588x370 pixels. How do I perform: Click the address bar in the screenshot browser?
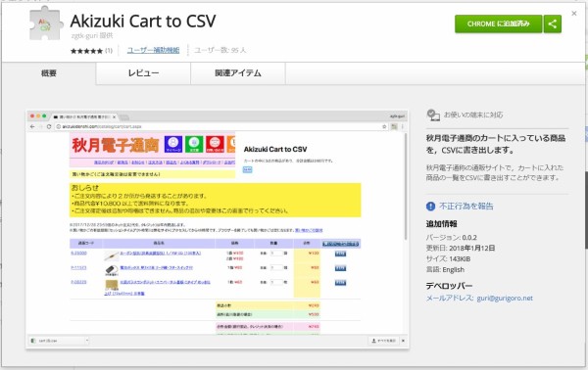(x=221, y=126)
